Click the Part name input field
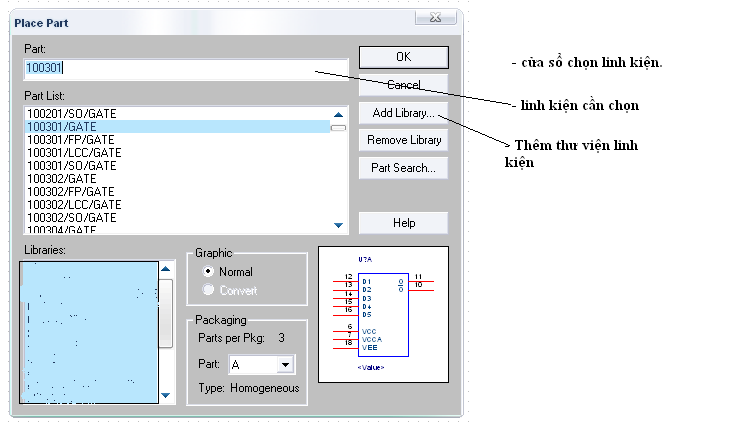The width and height of the screenshot is (738, 429). pyautogui.click(x=186, y=69)
